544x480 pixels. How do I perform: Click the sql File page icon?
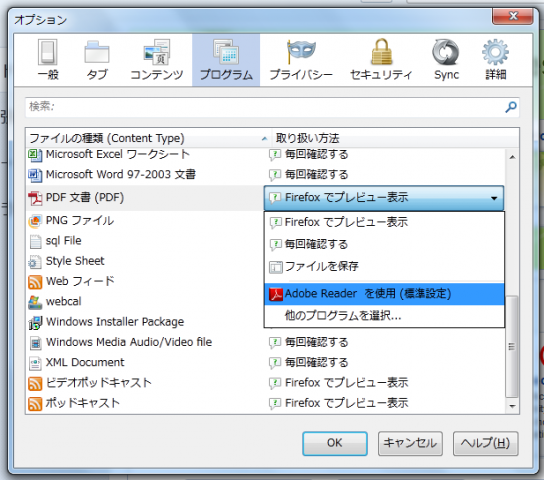35,241
